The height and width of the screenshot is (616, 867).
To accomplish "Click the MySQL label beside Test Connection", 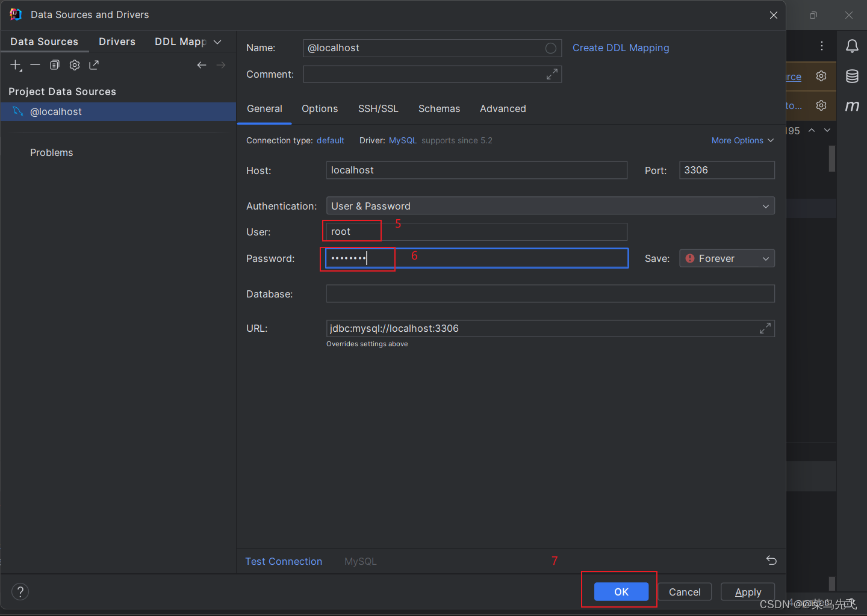I will coord(361,561).
